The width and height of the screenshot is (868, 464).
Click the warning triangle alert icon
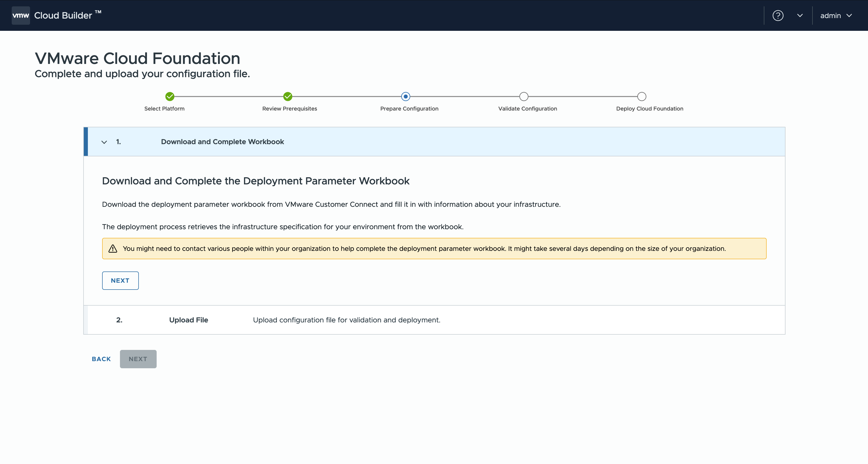(x=113, y=249)
